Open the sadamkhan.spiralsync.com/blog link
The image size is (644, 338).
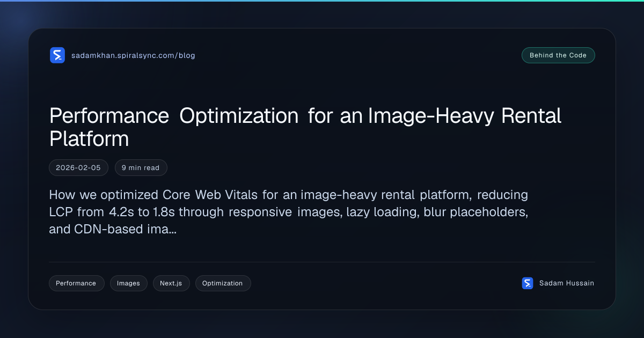coord(133,55)
